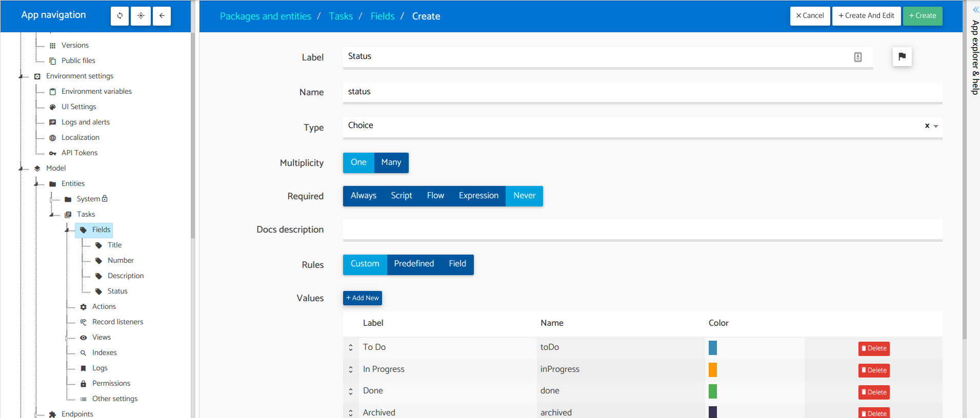Screen dimensions: 980x418
Task: Click the green color swatch for Done
Action: pyautogui.click(x=713, y=391)
